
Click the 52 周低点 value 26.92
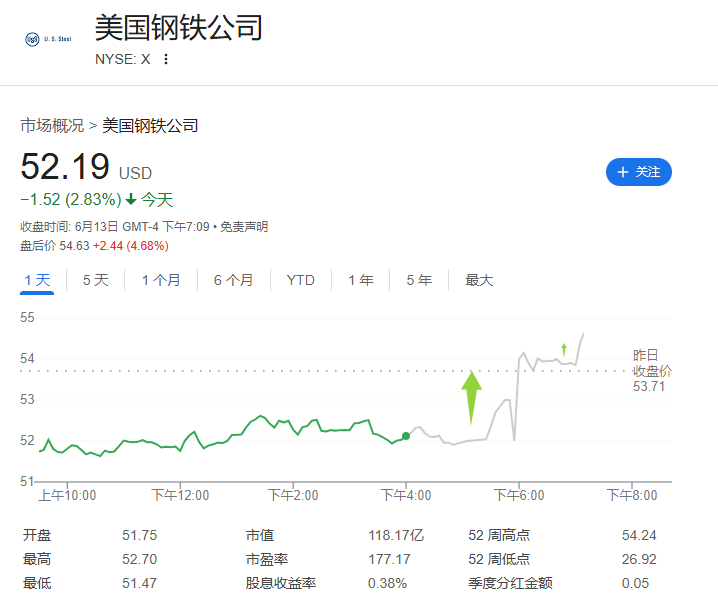pos(639,559)
